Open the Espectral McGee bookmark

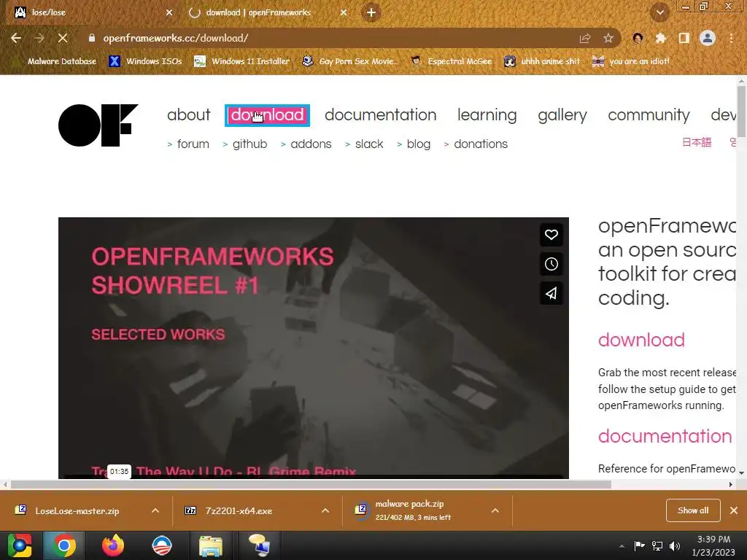coord(451,61)
